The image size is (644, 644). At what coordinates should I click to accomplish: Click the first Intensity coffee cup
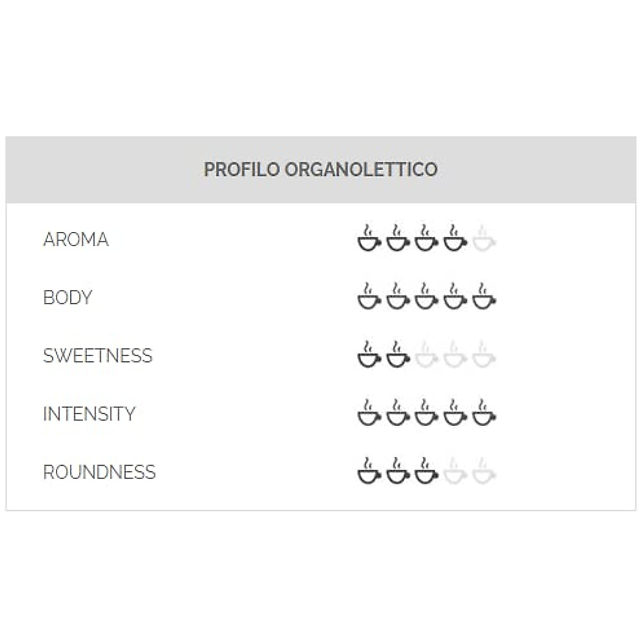point(369,413)
